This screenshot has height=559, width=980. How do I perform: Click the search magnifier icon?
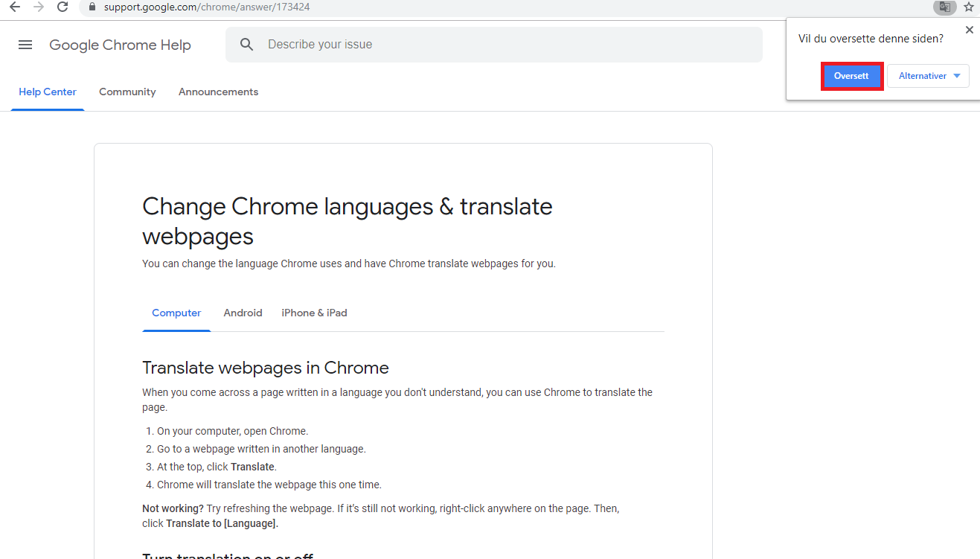click(x=247, y=45)
